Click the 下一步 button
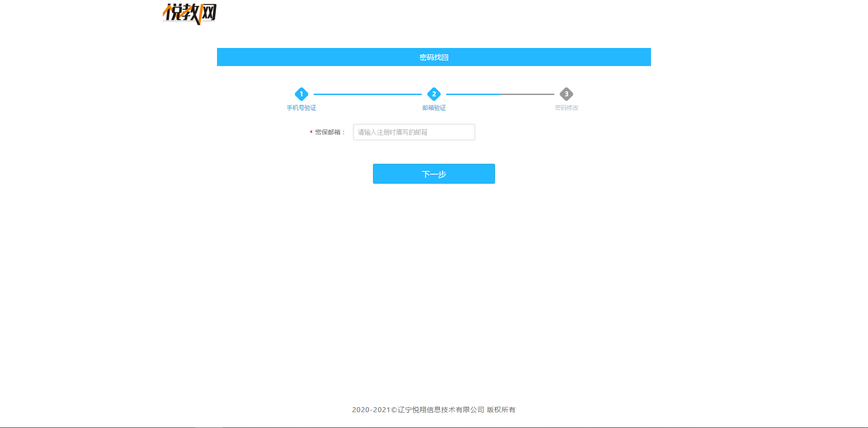868x428 pixels. click(434, 174)
